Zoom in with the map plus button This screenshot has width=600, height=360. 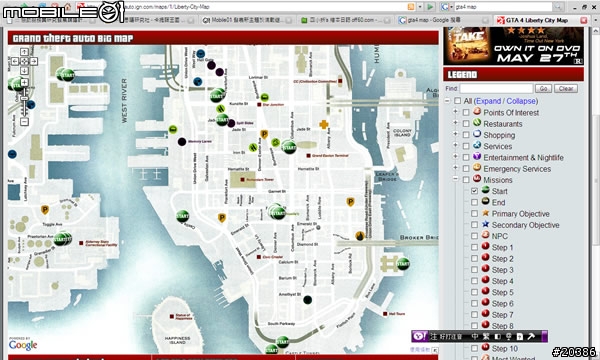pyautogui.click(x=24, y=82)
